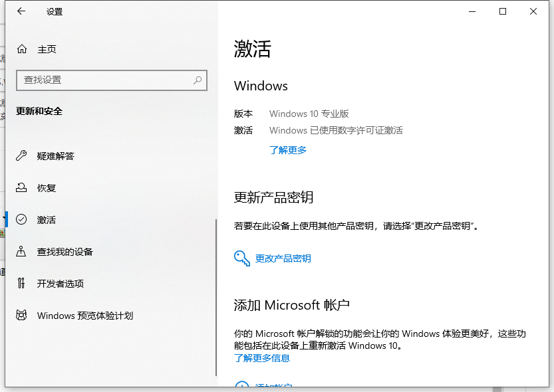The width and height of the screenshot is (554, 392).
Task: Click the back arrow in Settings
Action: pyautogui.click(x=21, y=11)
